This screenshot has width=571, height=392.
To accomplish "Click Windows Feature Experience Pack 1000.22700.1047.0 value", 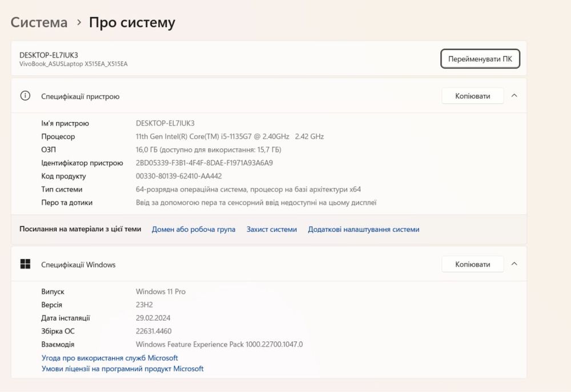I will coord(219,344).
